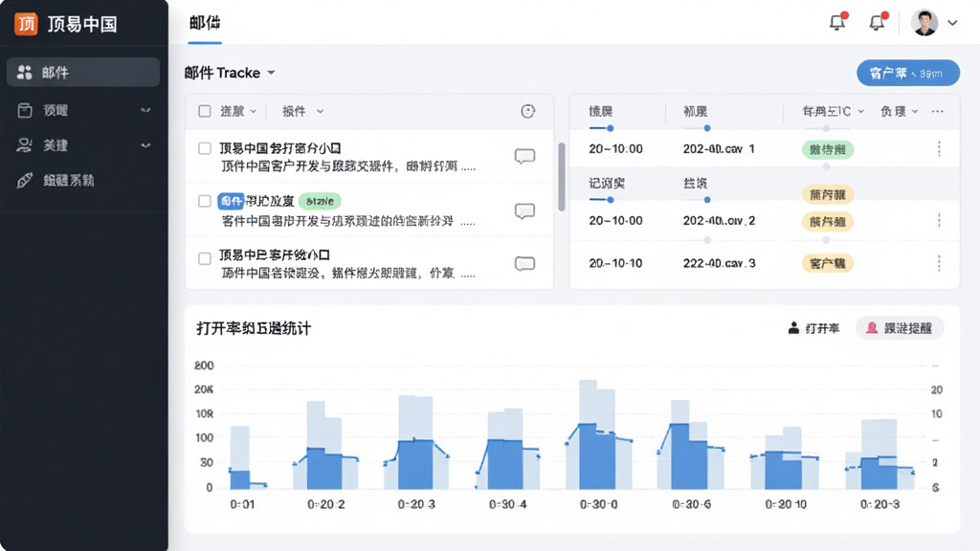Click the three-dot more icon in the table header
980x551 pixels.
[938, 111]
